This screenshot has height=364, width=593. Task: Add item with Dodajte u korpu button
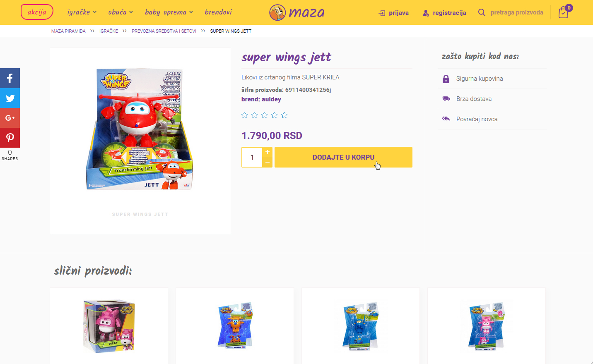point(343,157)
